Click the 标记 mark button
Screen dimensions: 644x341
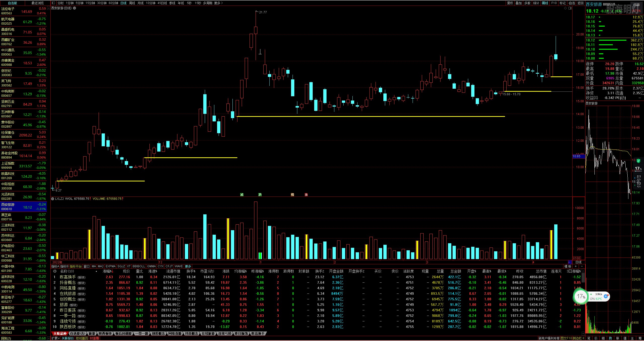point(563,3)
